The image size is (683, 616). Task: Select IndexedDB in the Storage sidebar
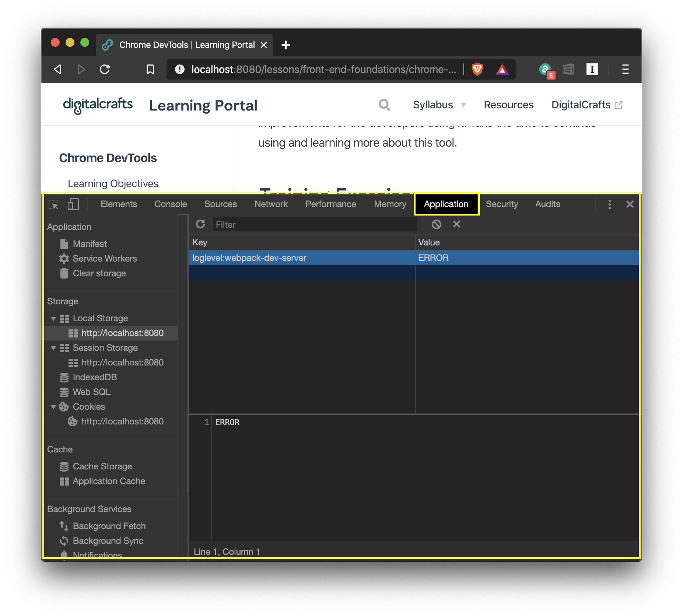(x=95, y=377)
